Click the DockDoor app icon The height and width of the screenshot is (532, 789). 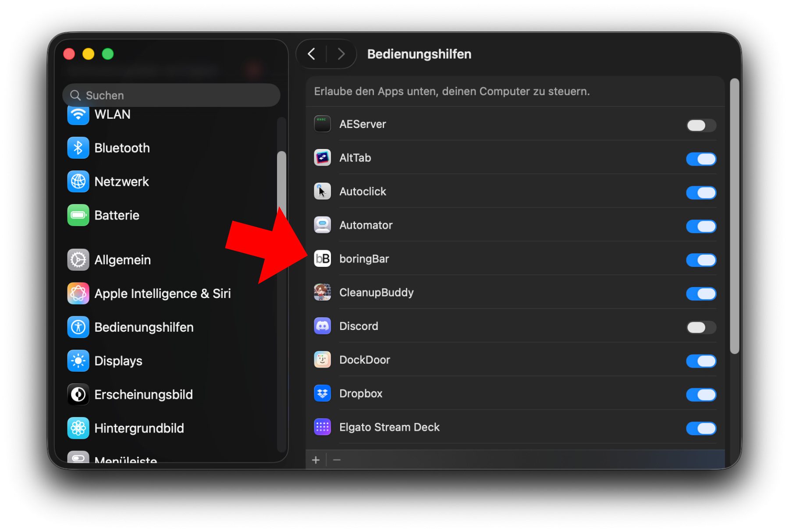coord(323,360)
